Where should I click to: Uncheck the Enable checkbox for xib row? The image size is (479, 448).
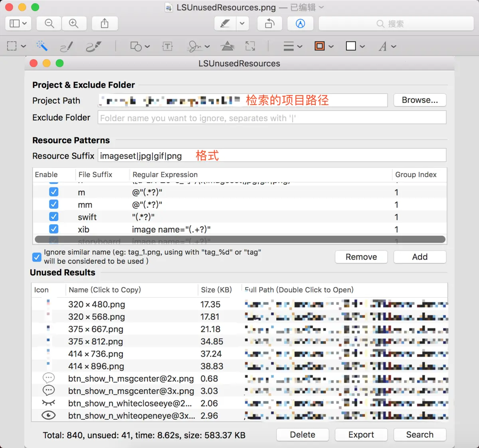click(53, 229)
